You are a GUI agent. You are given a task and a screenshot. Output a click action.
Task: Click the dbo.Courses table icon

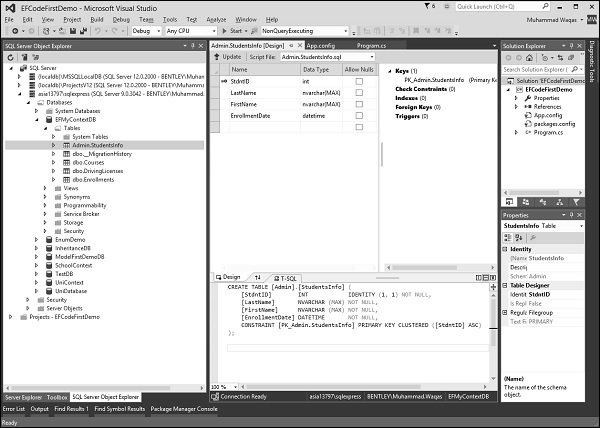point(65,162)
